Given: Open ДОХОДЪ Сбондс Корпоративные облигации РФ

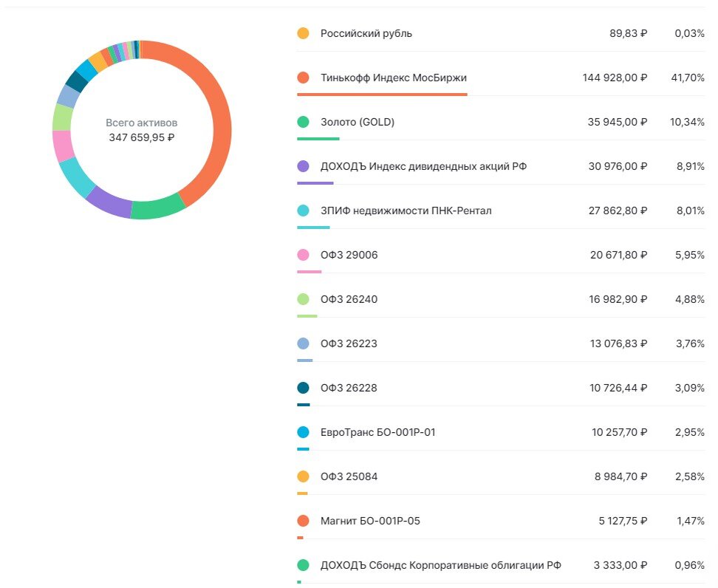Looking at the screenshot, I should pyautogui.click(x=440, y=565).
